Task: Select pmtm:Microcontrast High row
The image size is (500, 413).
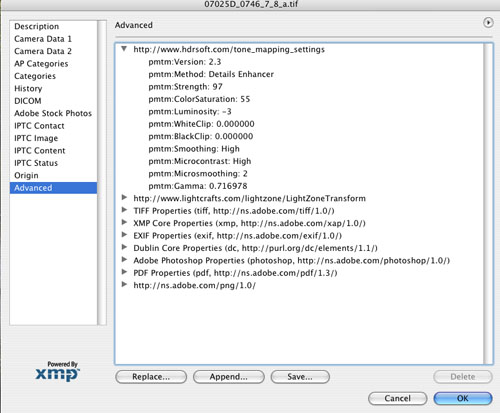Action: (x=200, y=161)
